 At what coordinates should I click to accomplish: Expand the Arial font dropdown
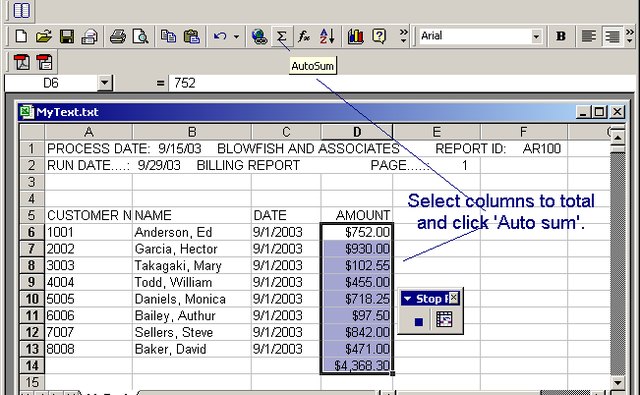[x=536, y=37]
